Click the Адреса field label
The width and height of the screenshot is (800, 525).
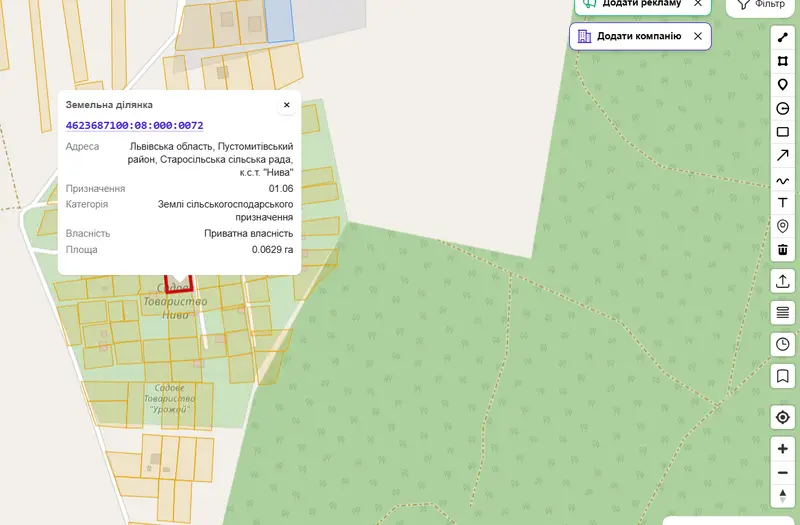82,146
